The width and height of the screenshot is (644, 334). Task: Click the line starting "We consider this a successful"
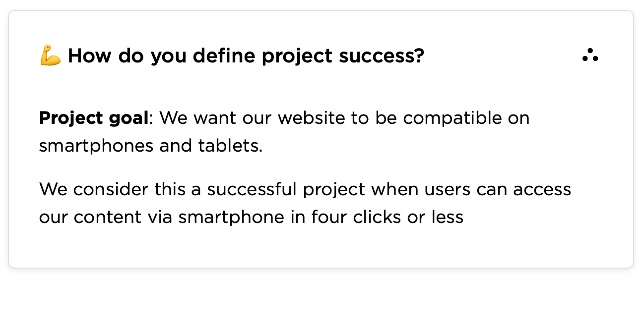pyautogui.click(x=305, y=190)
